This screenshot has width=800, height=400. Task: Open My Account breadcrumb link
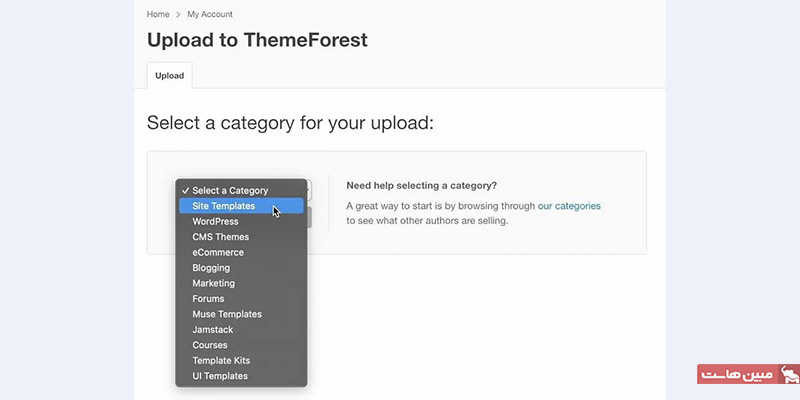(209, 14)
